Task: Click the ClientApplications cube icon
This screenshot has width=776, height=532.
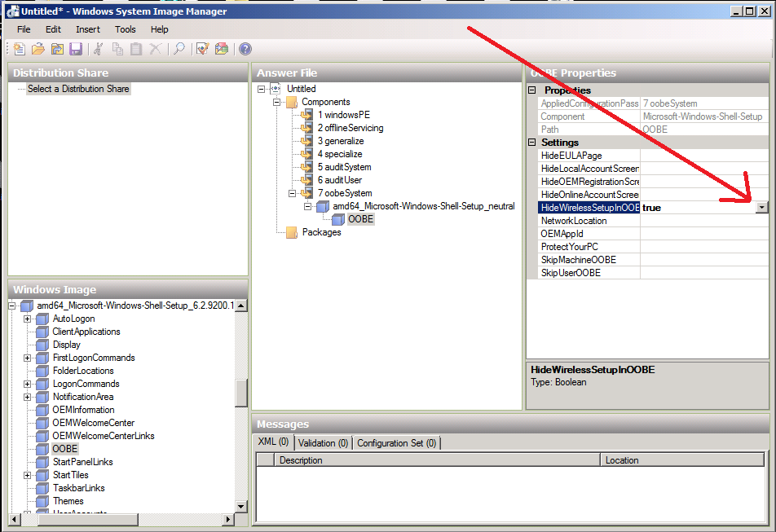Action: coord(42,332)
